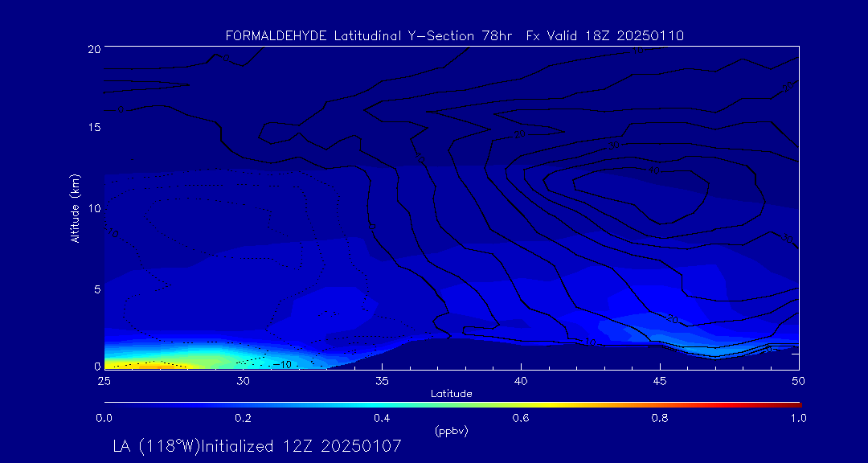Click the '(ppbv)' units label

point(452,432)
